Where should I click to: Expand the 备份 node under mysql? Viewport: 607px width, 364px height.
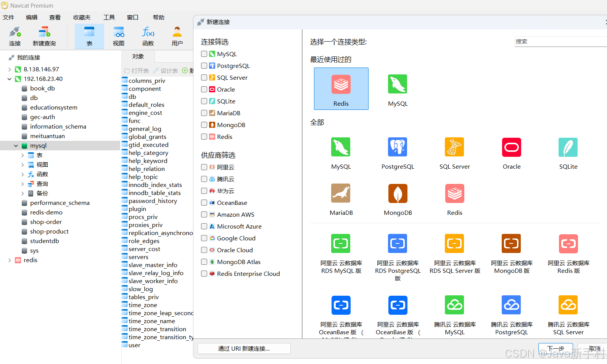click(23, 193)
